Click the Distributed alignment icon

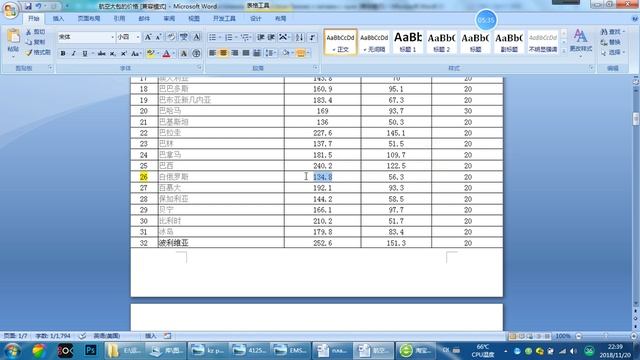tap(257, 53)
